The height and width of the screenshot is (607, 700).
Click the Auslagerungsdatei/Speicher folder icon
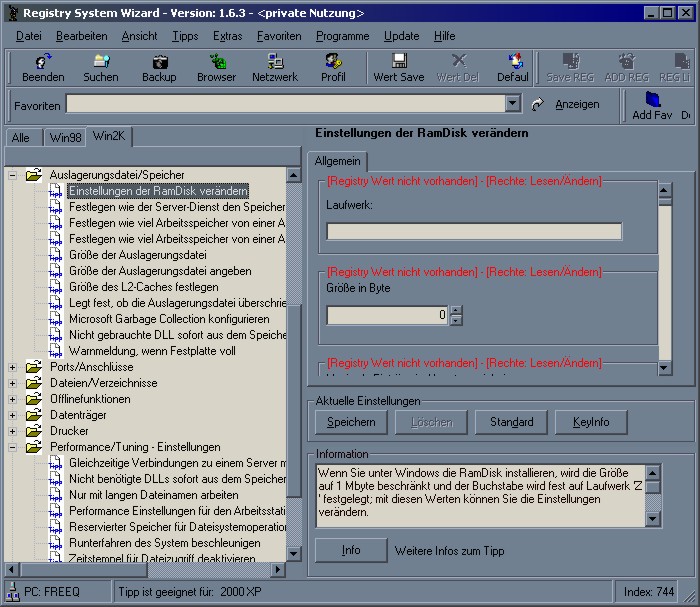click(x=34, y=175)
